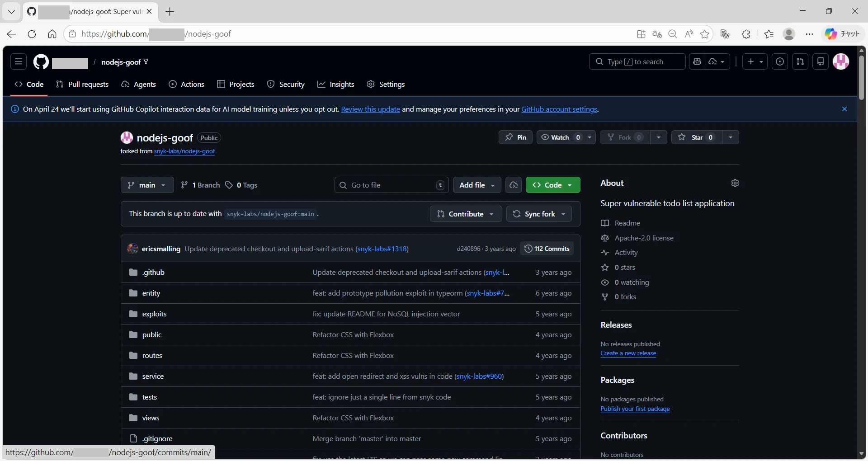Open browser settings and more menu
Screen dimensions: 868x461
(809, 34)
